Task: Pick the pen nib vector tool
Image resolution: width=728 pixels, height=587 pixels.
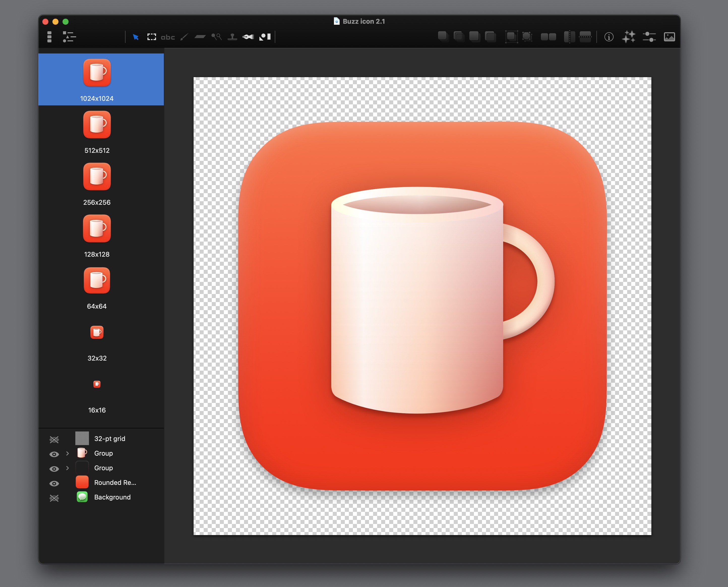Action: (248, 37)
